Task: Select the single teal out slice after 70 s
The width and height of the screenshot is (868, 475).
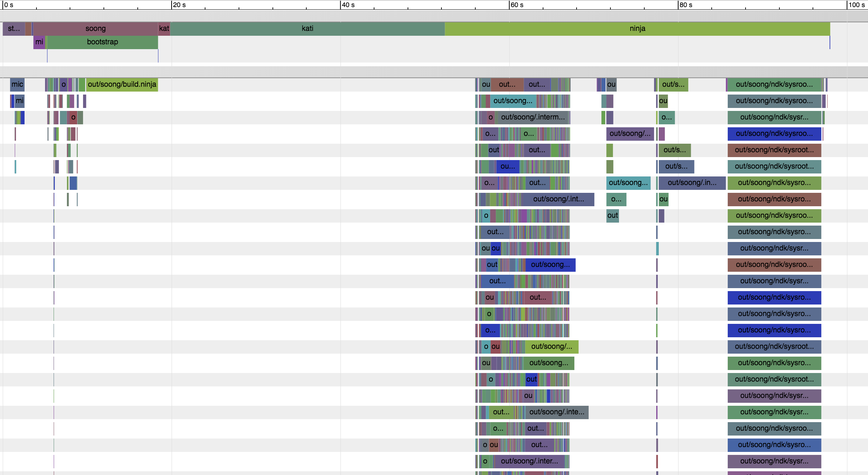Action: pyautogui.click(x=612, y=216)
